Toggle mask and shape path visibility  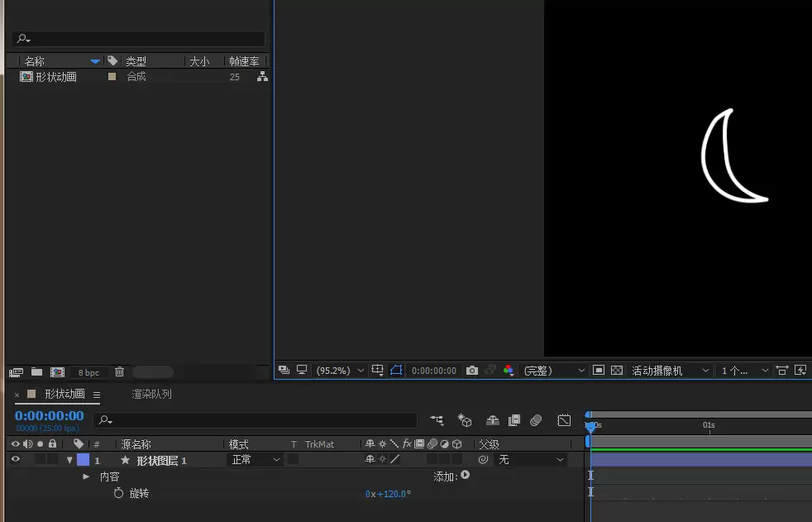click(396, 370)
